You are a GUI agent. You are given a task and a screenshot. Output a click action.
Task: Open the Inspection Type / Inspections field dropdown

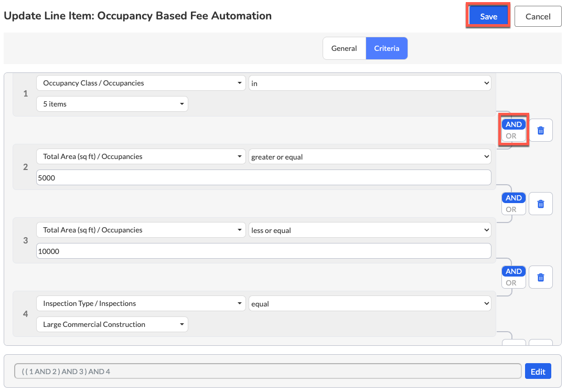tap(141, 303)
